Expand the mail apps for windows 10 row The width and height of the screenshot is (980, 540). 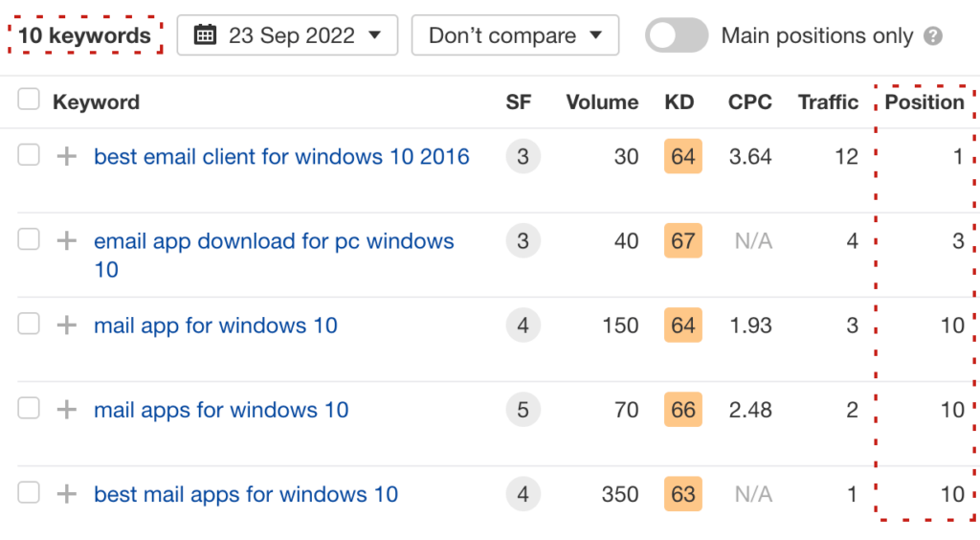pyautogui.click(x=66, y=411)
